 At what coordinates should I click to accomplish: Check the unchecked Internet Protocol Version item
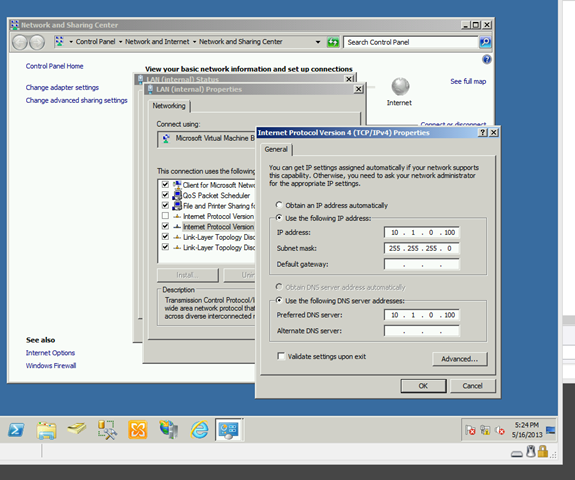(x=165, y=216)
